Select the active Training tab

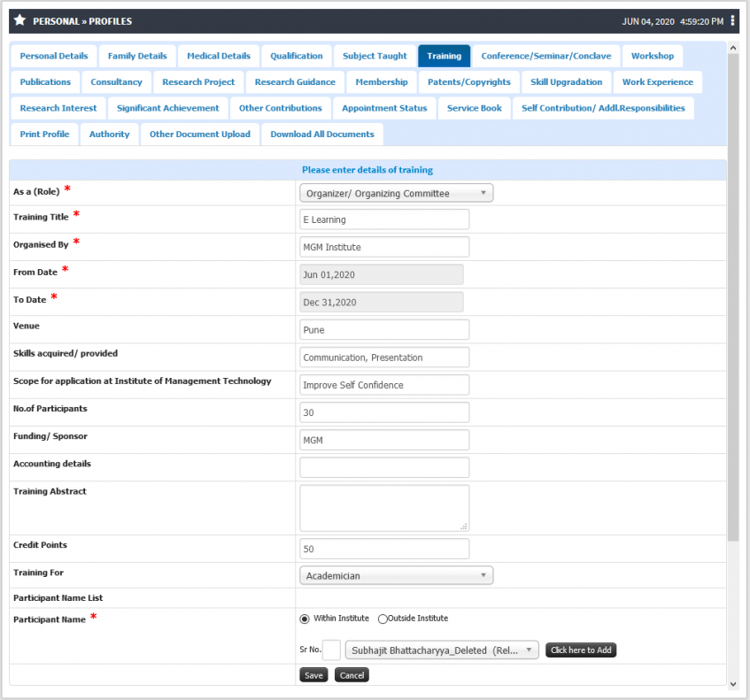(x=444, y=56)
